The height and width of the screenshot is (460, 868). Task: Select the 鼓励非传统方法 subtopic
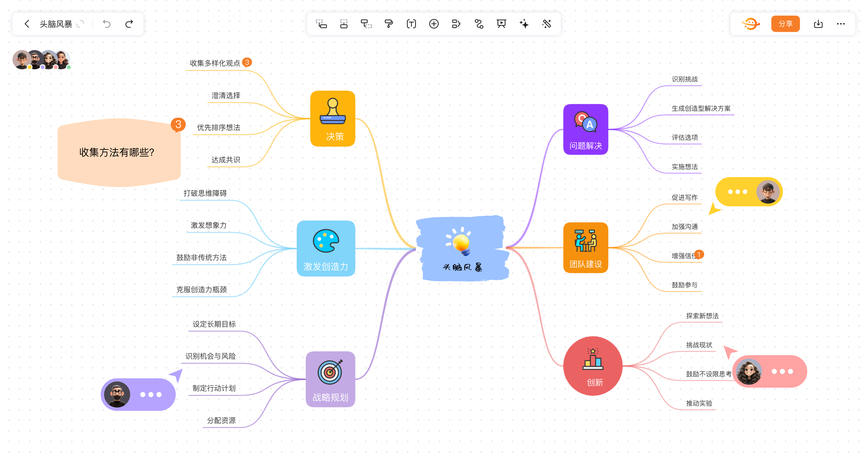point(201,257)
